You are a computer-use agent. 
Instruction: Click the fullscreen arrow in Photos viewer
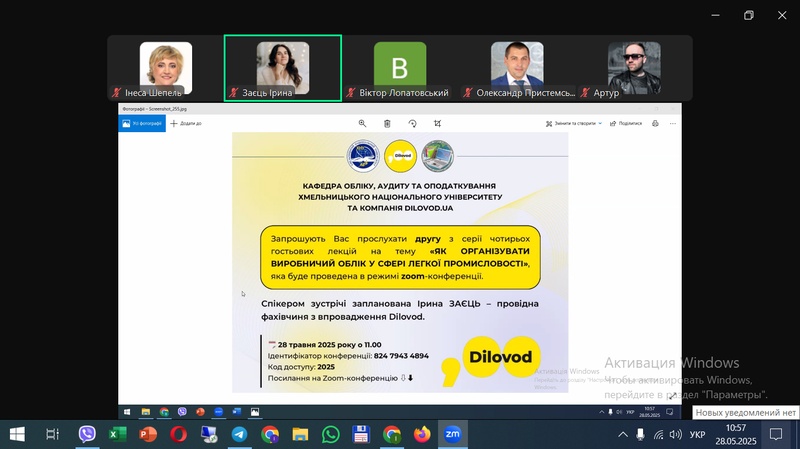tap(672, 396)
